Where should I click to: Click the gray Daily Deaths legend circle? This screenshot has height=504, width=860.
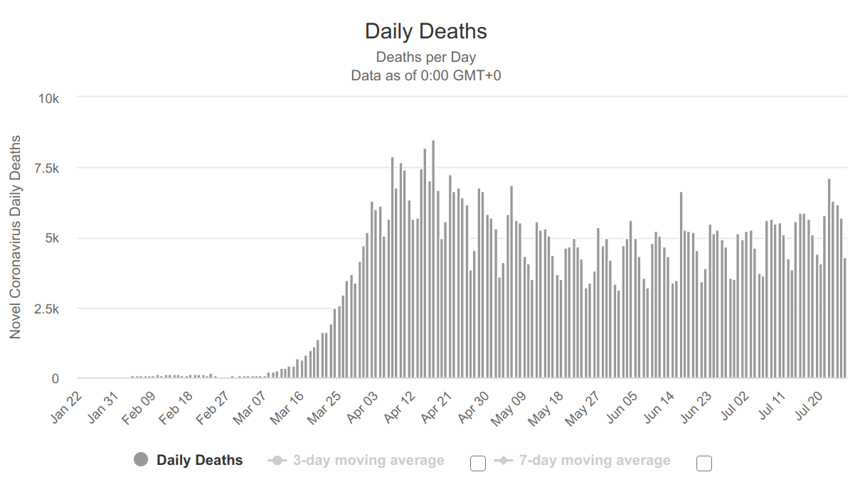click(x=141, y=460)
